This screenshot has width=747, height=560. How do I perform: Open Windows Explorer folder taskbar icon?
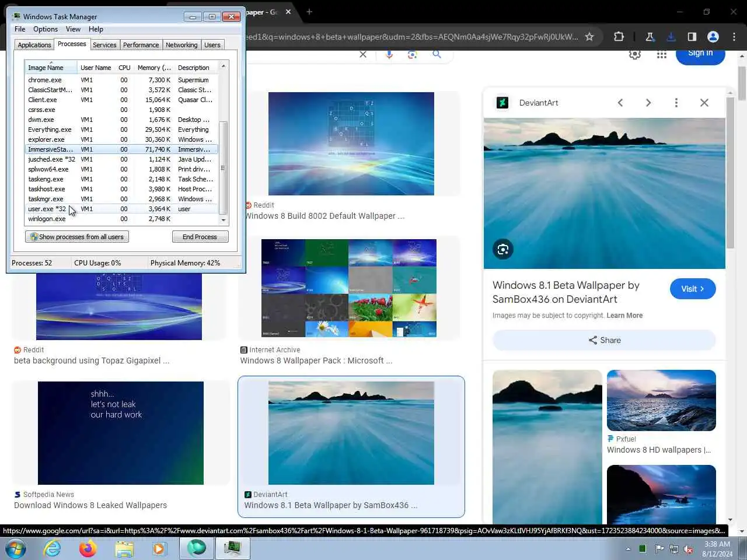click(124, 548)
